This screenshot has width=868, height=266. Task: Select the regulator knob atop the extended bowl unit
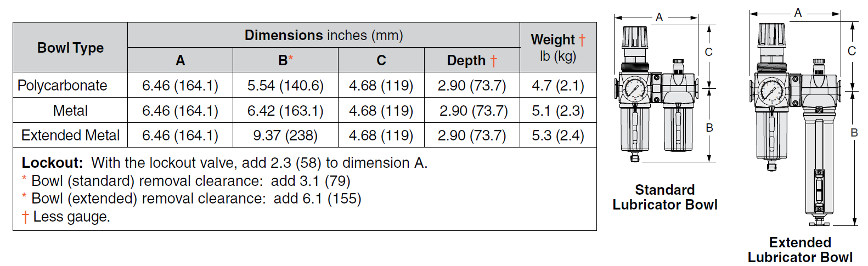771,35
